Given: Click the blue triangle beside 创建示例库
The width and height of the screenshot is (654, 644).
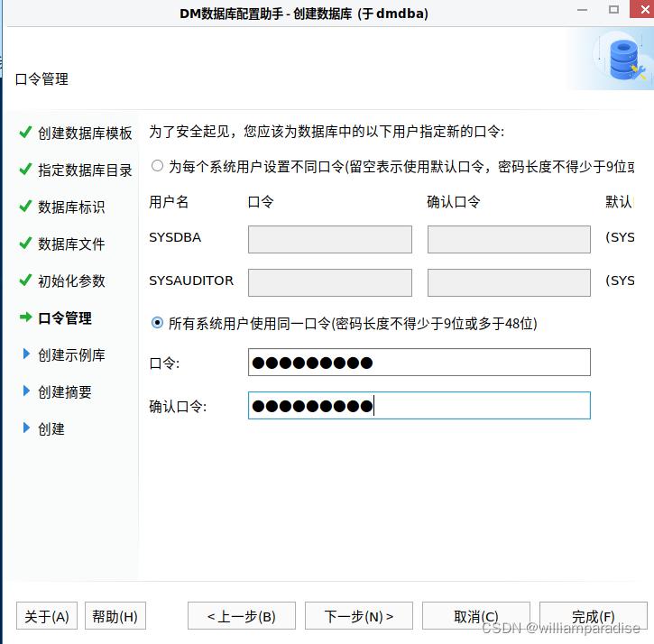Looking at the screenshot, I should point(26,354).
